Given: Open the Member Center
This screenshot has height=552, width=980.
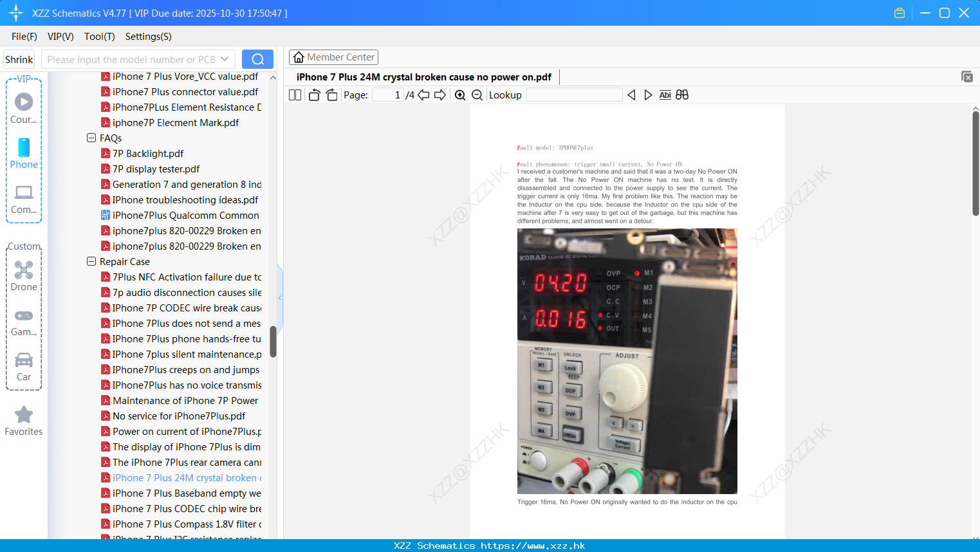Looking at the screenshot, I should [x=333, y=57].
